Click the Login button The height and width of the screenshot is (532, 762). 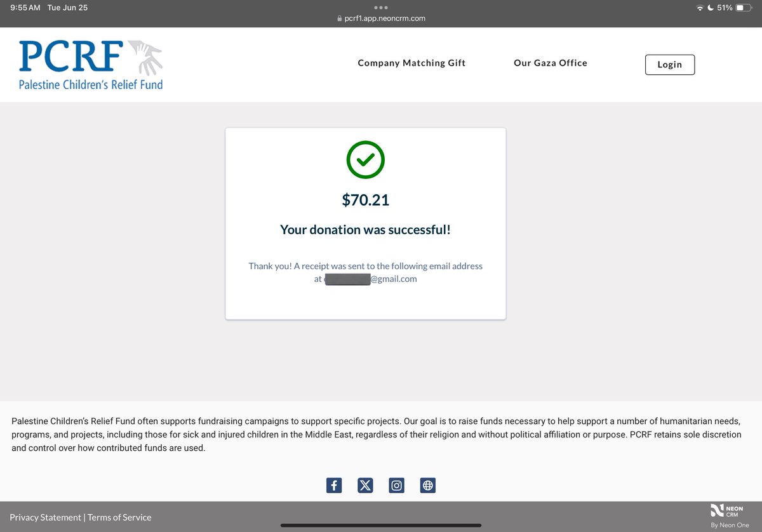(x=670, y=65)
